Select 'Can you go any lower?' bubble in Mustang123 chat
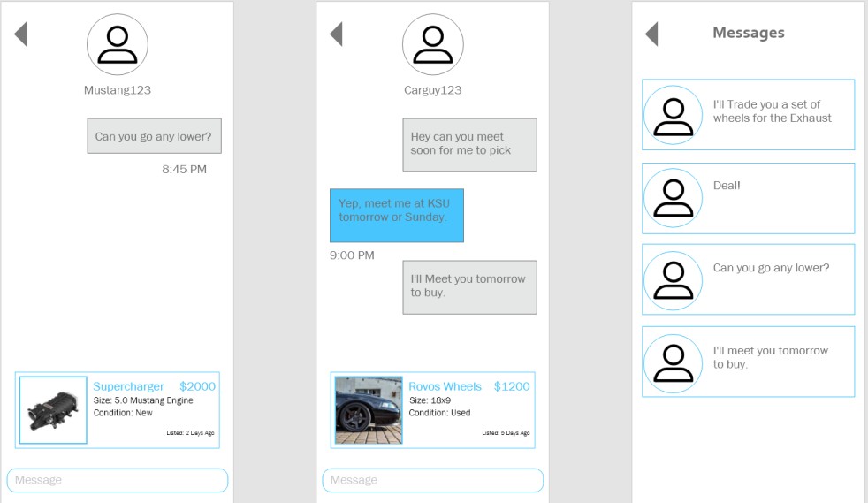Image resolution: width=868 pixels, height=503 pixels. pyautogui.click(x=155, y=135)
